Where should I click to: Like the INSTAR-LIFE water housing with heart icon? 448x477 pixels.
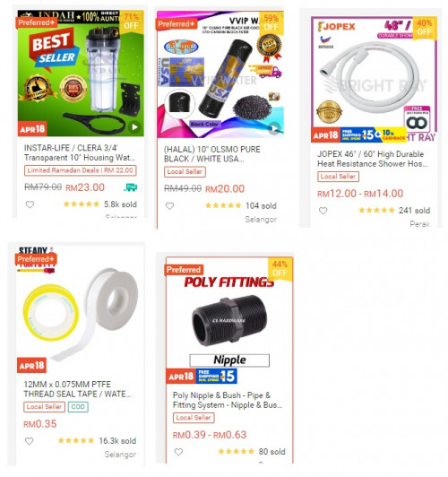(30, 204)
